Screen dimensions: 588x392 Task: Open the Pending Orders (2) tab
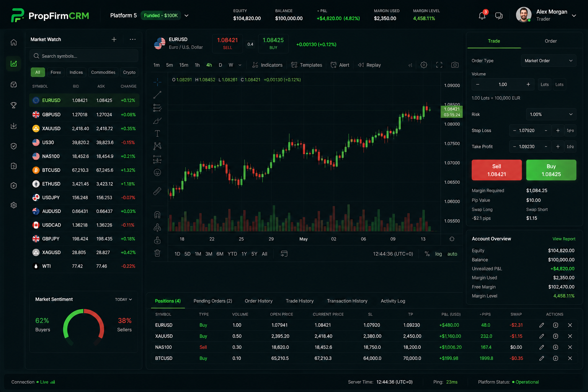[212, 301]
